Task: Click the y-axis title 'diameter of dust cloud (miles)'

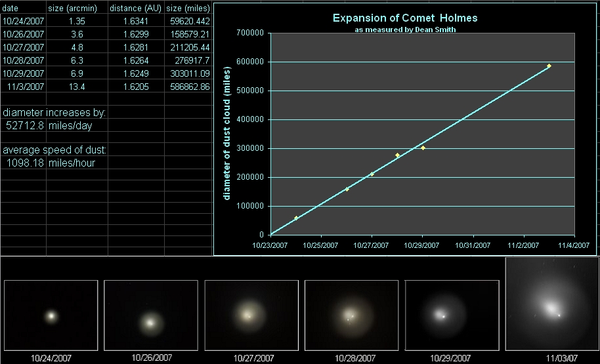Action: pos(227,133)
